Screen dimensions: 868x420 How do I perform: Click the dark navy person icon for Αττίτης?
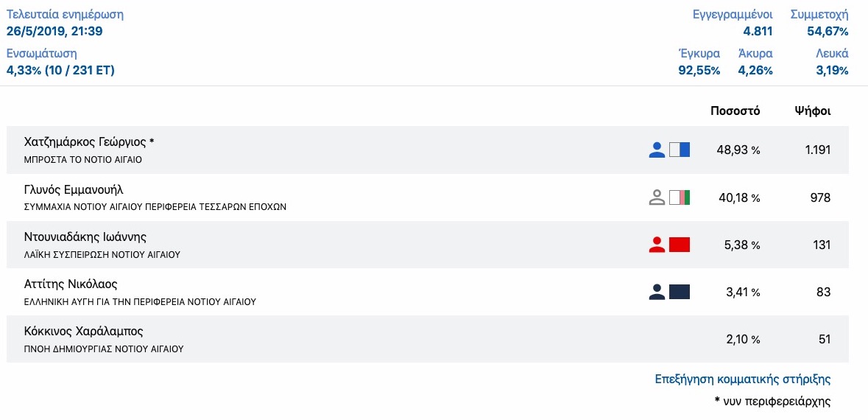coord(657,292)
